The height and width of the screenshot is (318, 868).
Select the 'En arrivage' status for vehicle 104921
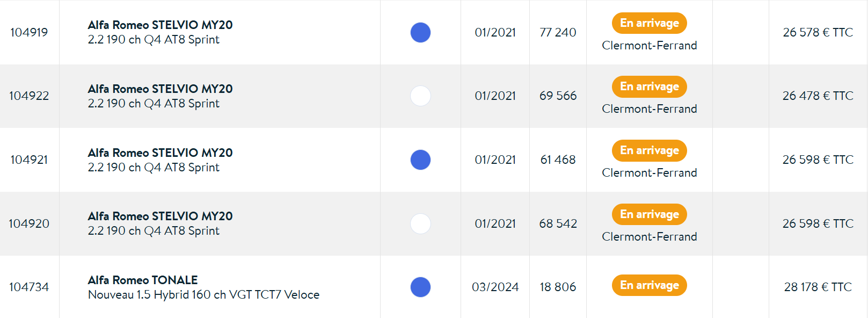(x=649, y=150)
